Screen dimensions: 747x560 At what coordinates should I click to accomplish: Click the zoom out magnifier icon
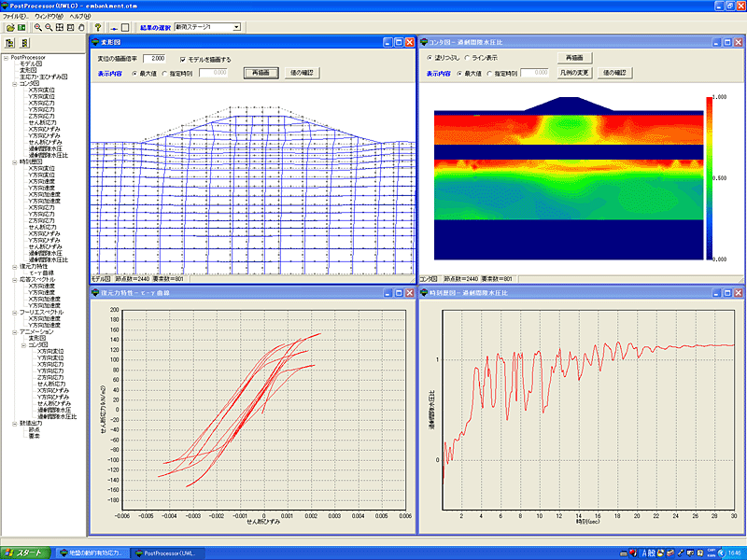coord(48,28)
